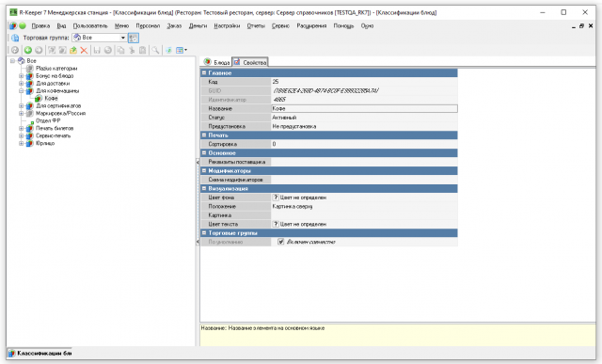Expand the Сервис-печать tree node
The width and height of the screenshot is (602, 364).
[x=21, y=136]
